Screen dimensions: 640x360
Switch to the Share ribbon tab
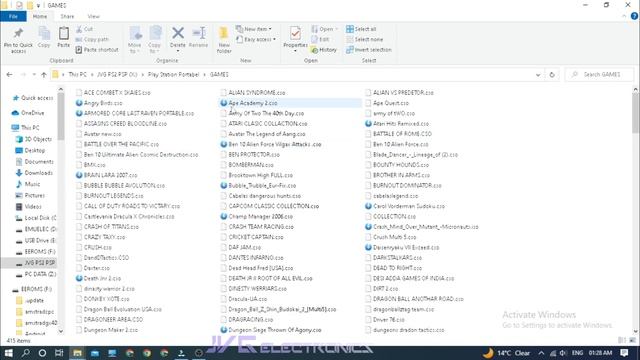point(67,16)
